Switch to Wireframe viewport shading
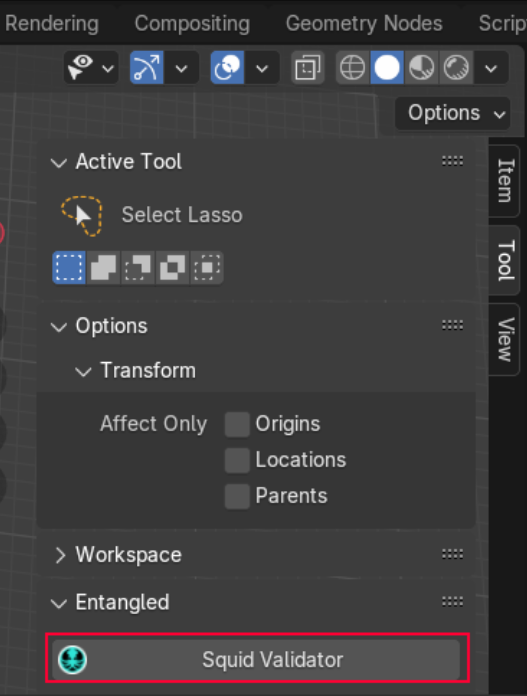Viewport: 527px width, 696px height. pos(353,68)
